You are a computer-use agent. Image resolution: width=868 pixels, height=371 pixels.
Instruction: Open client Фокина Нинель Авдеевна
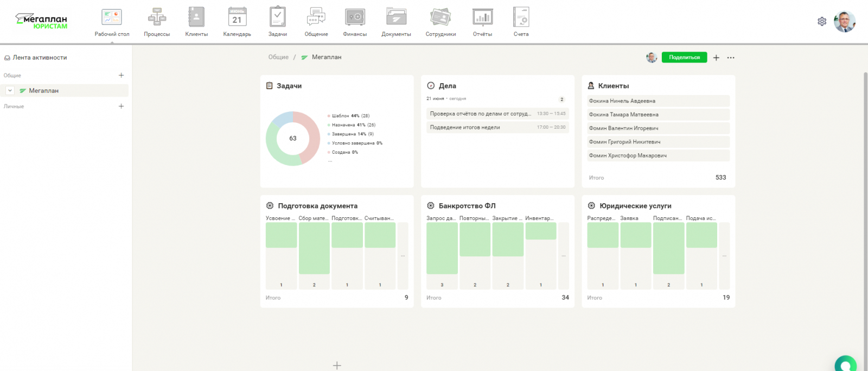tap(622, 101)
